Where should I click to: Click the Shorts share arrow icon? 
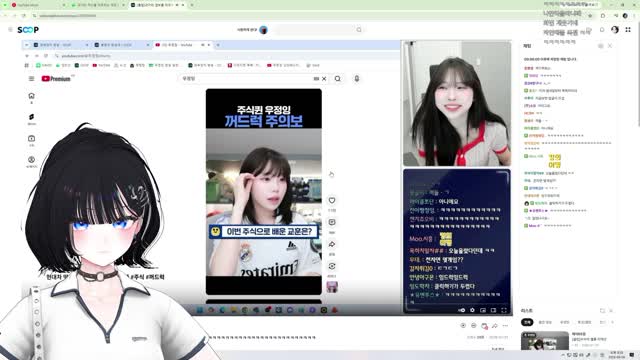[332, 244]
